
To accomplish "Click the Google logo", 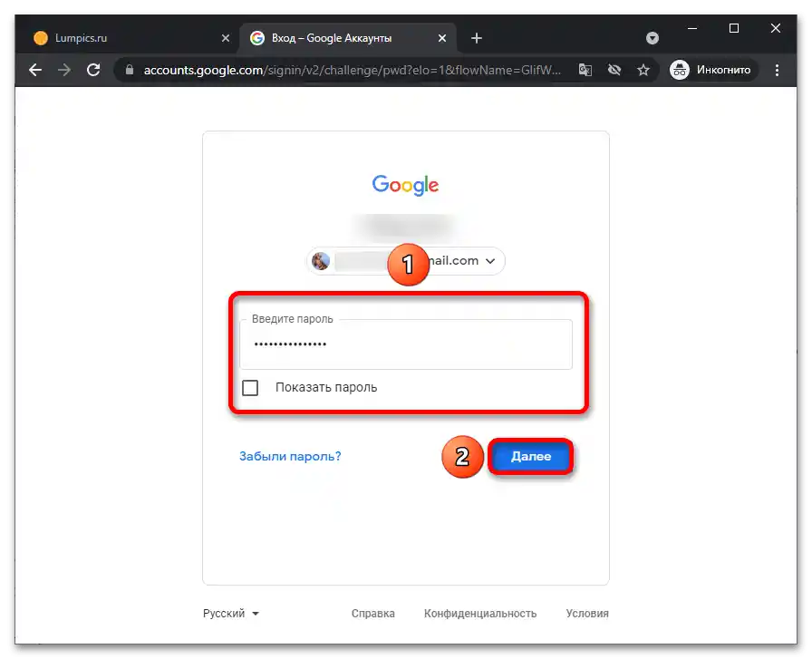I will (405, 185).
